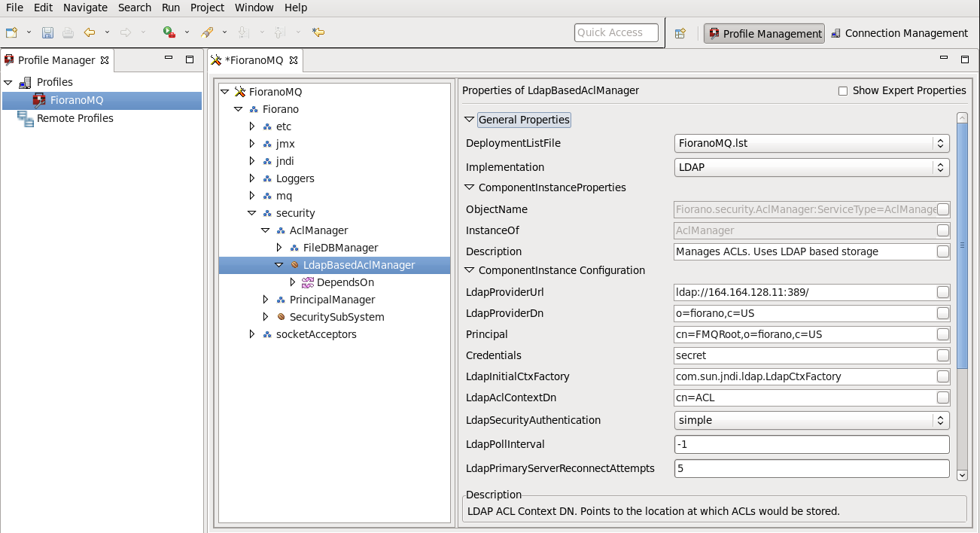Click the yellow Back arrow toolbar icon
Screen dimensions: 980x533
click(x=90, y=32)
